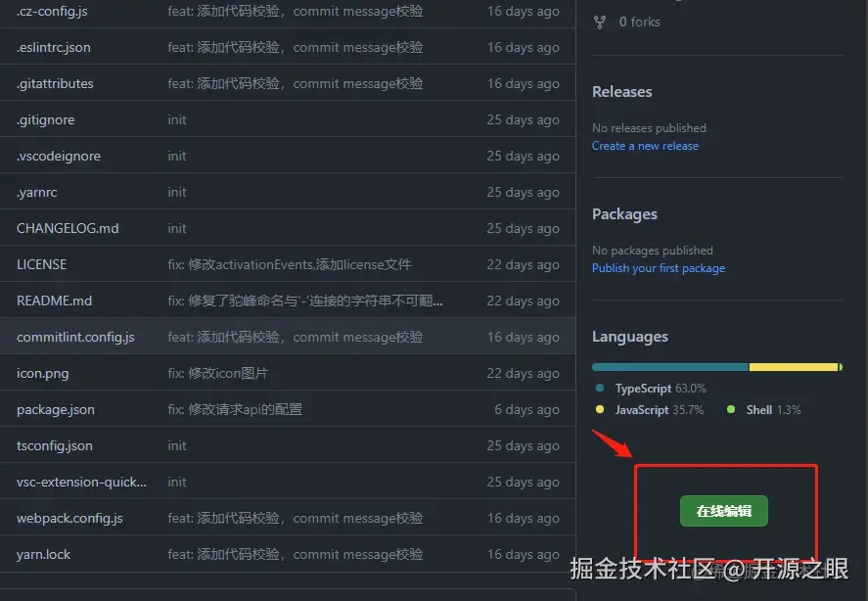This screenshot has height=601, width=868.
Task: Open the LICENSE file commit message
Action: (x=290, y=264)
